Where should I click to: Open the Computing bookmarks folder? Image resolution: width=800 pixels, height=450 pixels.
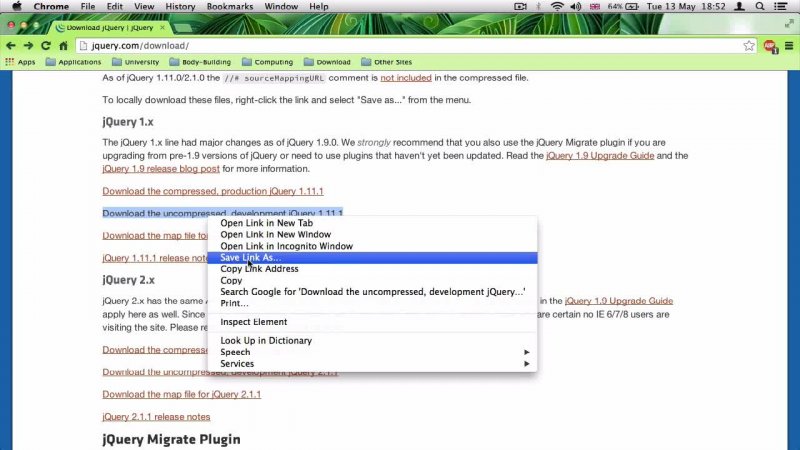tap(266, 62)
